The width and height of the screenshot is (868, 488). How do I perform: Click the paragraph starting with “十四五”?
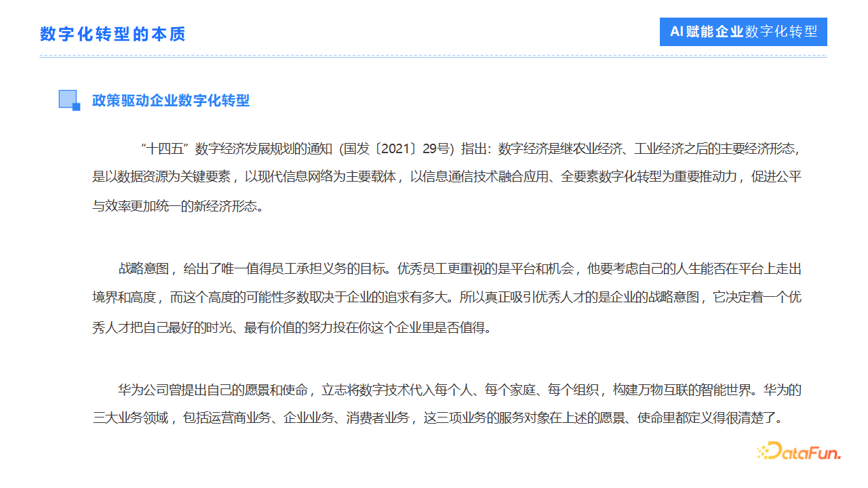pyautogui.click(x=447, y=177)
